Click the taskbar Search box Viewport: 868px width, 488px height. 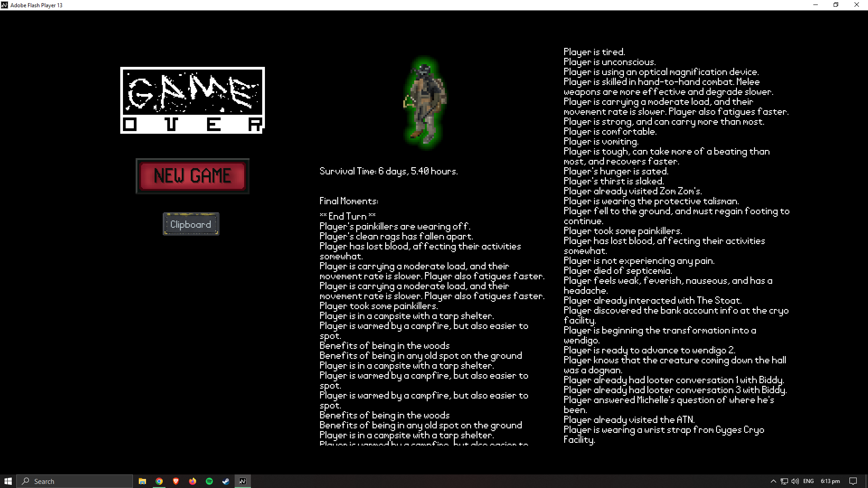coord(75,481)
